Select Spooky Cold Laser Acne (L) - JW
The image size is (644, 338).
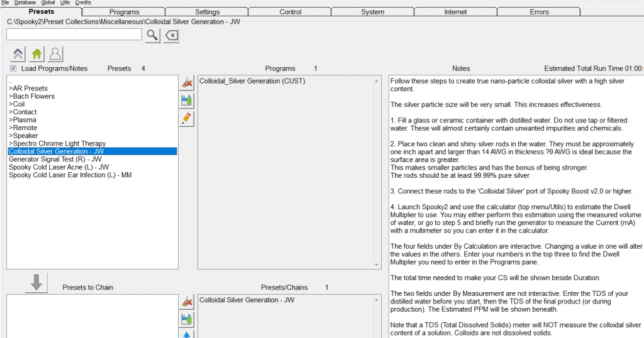coord(58,167)
